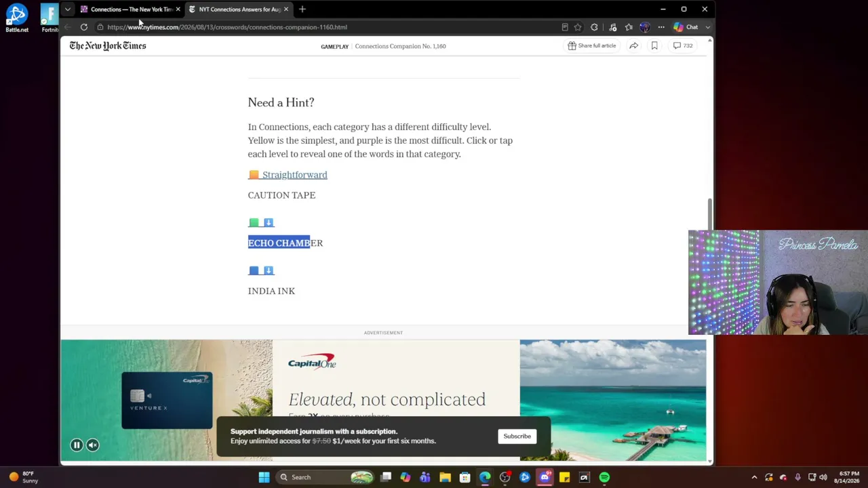The image size is (868, 488).
Task: Open the GAMEPLAY section label
Action: pyautogui.click(x=334, y=46)
